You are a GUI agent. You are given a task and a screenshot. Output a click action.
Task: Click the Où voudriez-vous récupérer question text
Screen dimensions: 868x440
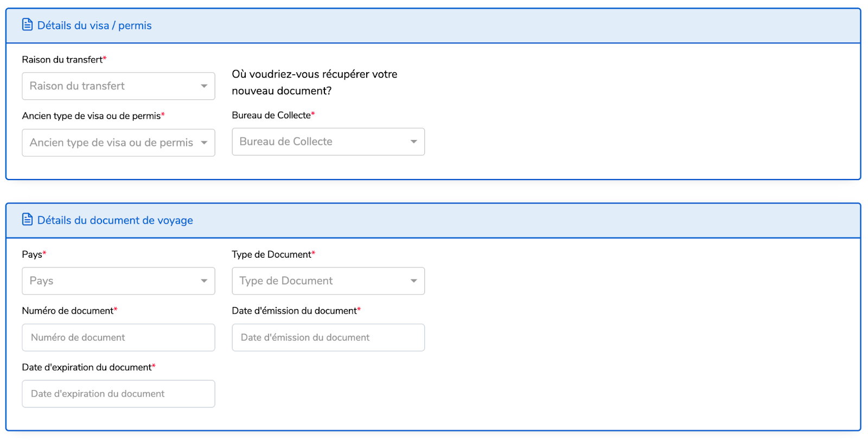click(x=315, y=82)
